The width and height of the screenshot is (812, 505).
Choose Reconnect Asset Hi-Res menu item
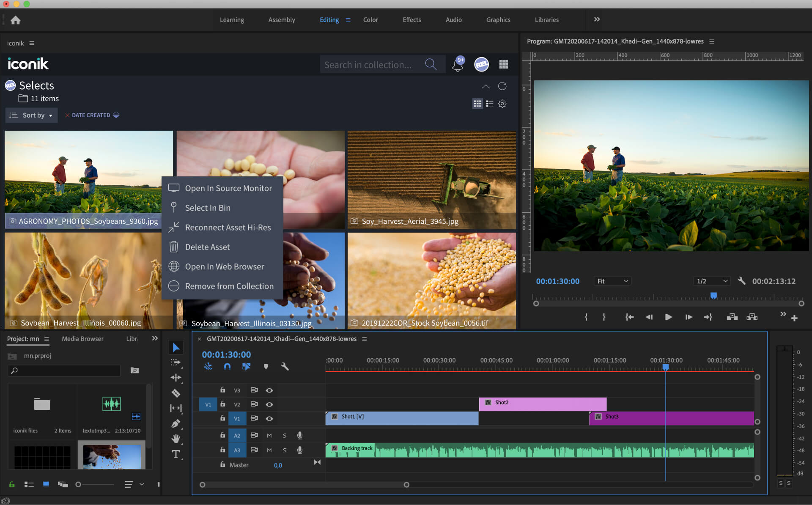[228, 228]
